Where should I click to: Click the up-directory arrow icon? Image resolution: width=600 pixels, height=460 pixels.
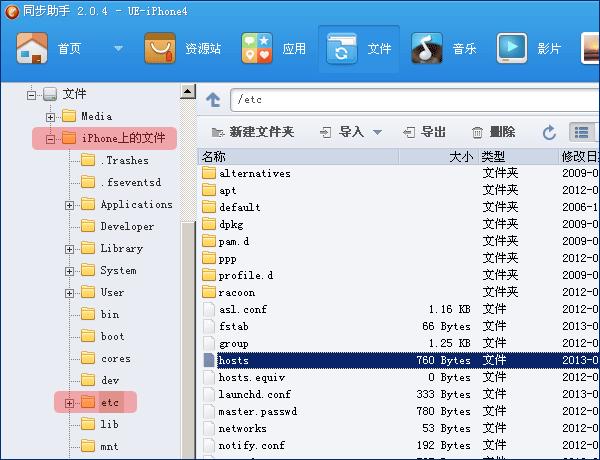point(213,100)
